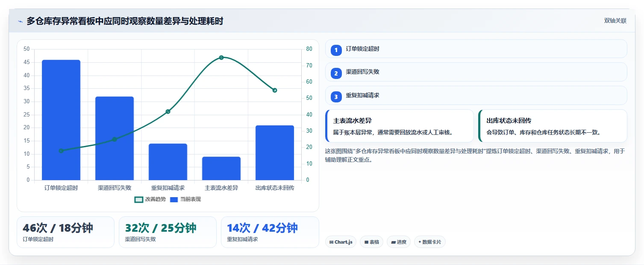
Task: Click the dashboard title 多仓库存异常看板 heading
Action: coord(125,21)
